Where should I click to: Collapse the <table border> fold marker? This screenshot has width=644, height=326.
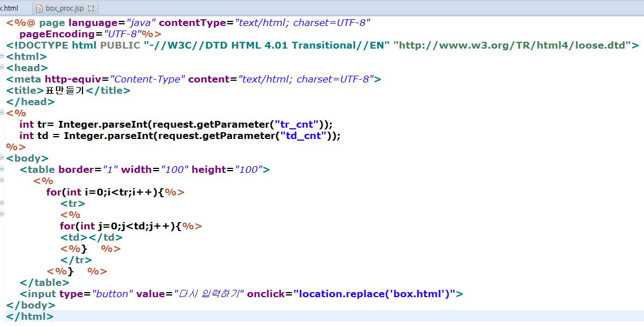click(x=2, y=169)
